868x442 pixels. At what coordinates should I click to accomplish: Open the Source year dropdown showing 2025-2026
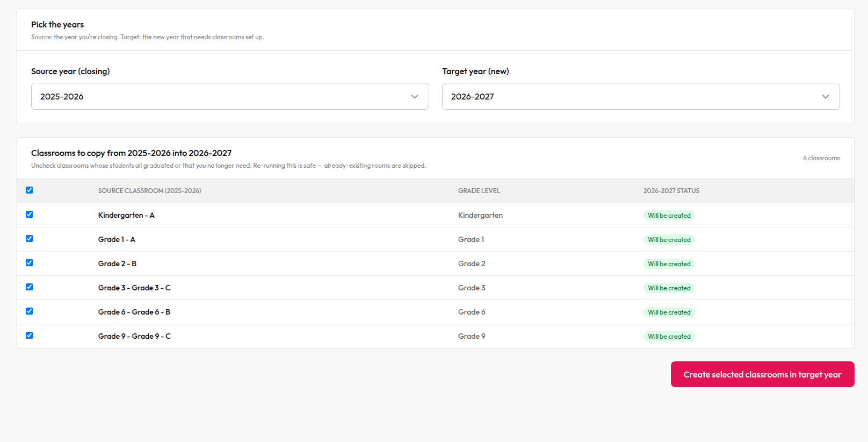point(230,96)
